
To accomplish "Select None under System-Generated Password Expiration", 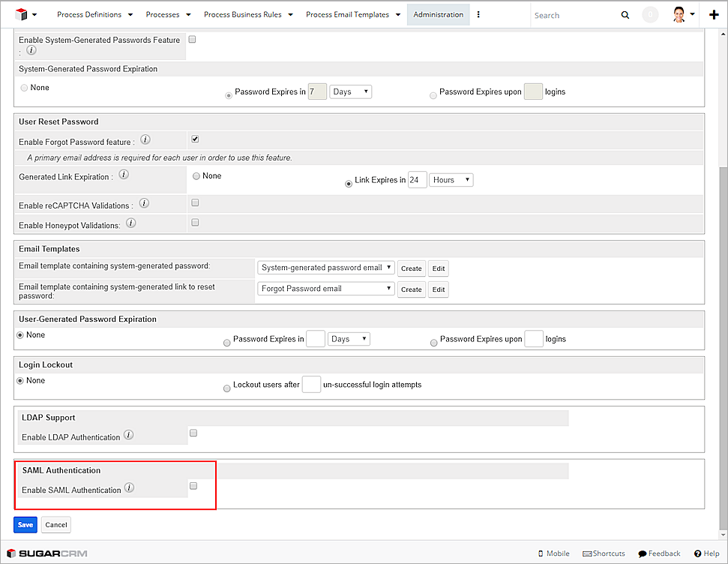I will click(24, 88).
